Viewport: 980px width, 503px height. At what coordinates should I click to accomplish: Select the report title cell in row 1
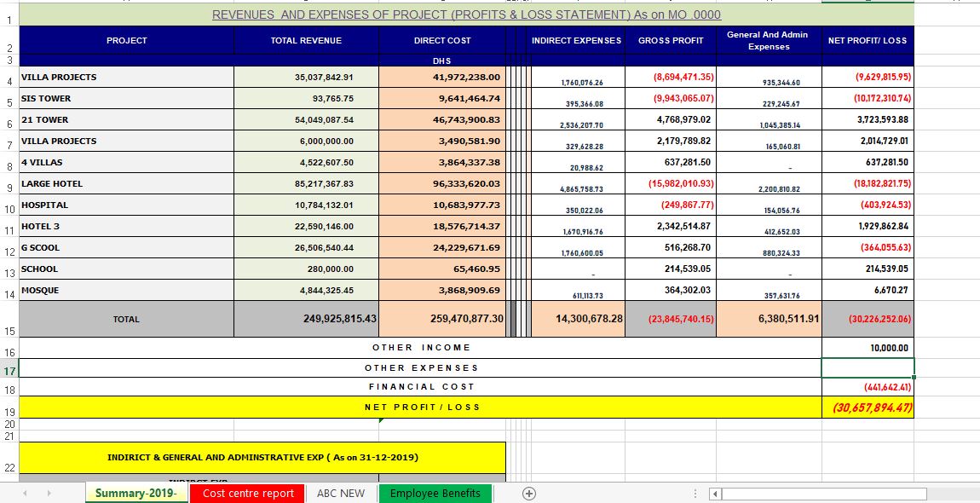(466, 14)
